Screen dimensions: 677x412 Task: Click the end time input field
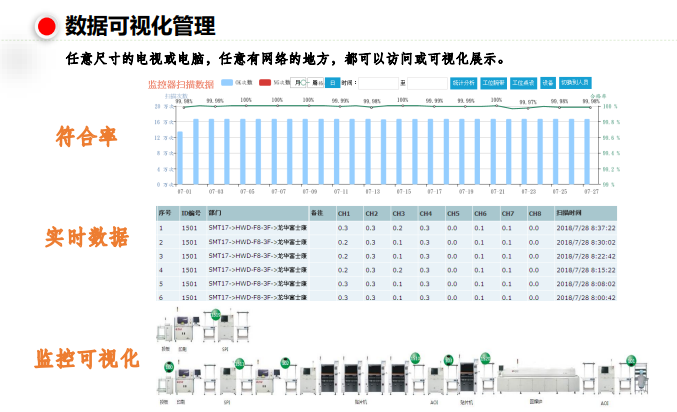pyautogui.click(x=427, y=83)
